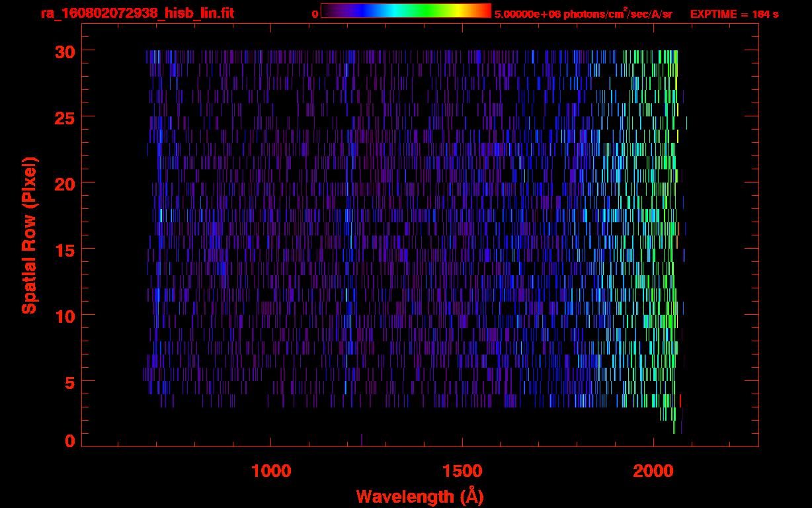Click the 1000 wavelength tick label

point(271,471)
